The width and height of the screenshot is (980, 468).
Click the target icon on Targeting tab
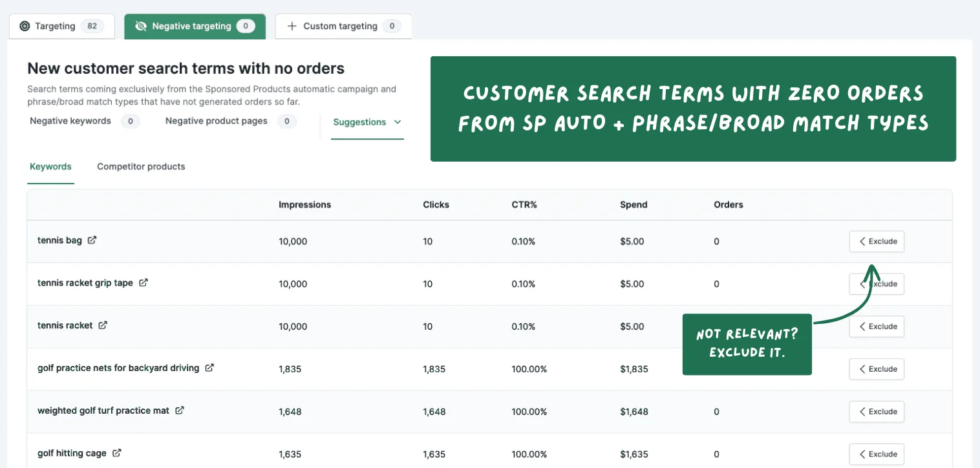25,27
